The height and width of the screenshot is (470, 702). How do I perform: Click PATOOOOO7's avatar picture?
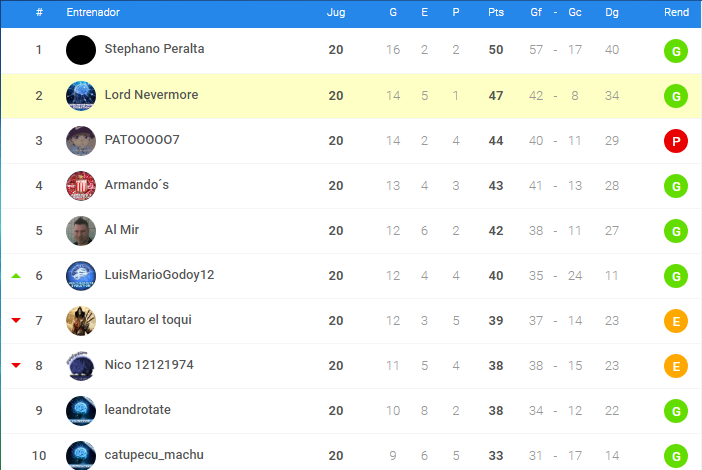pos(81,141)
